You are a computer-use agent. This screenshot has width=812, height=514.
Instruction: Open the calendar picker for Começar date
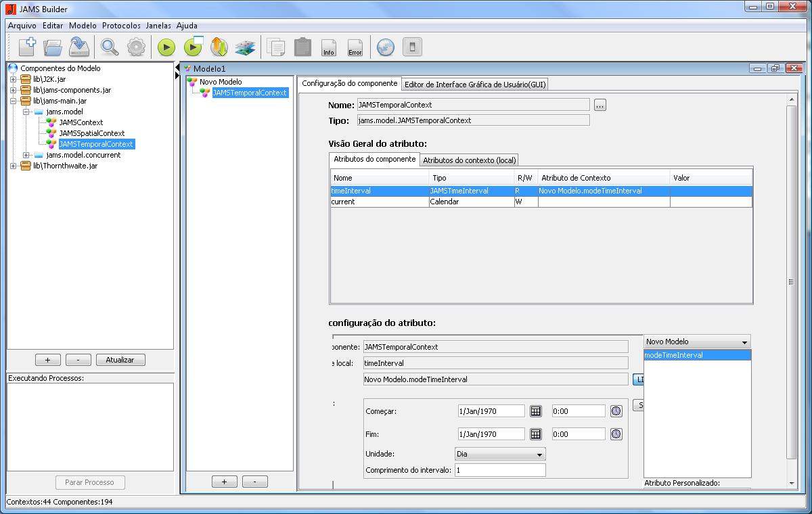(x=535, y=411)
